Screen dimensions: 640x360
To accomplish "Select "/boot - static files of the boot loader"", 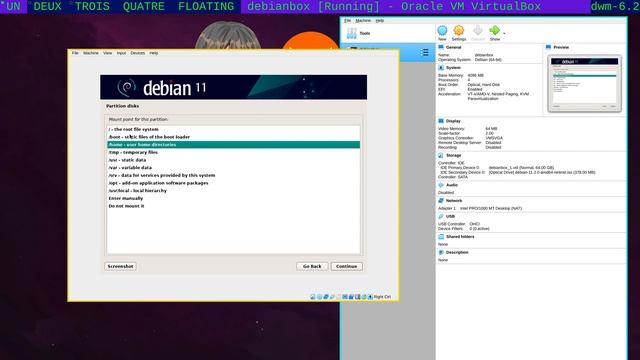I will tap(233, 137).
